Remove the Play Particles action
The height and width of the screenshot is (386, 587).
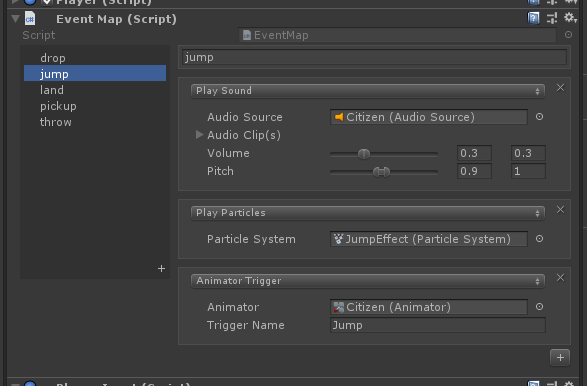tap(560, 210)
